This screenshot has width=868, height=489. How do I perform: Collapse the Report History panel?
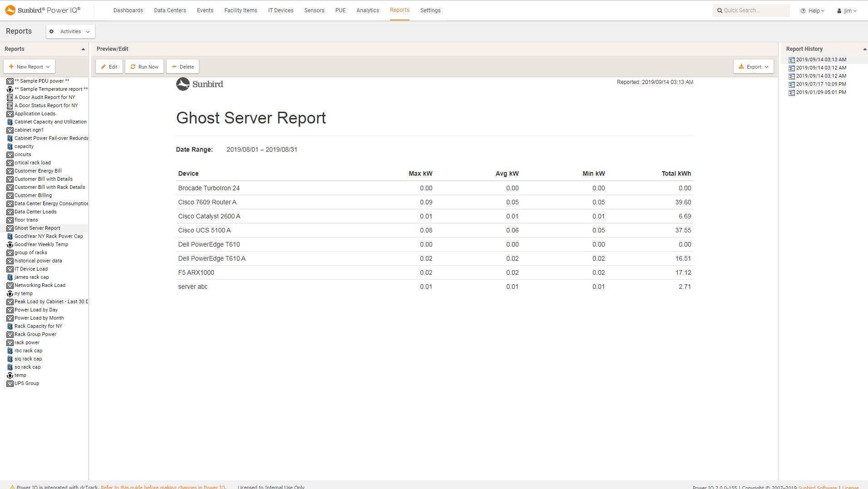pyautogui.click(x=864, y=49)
